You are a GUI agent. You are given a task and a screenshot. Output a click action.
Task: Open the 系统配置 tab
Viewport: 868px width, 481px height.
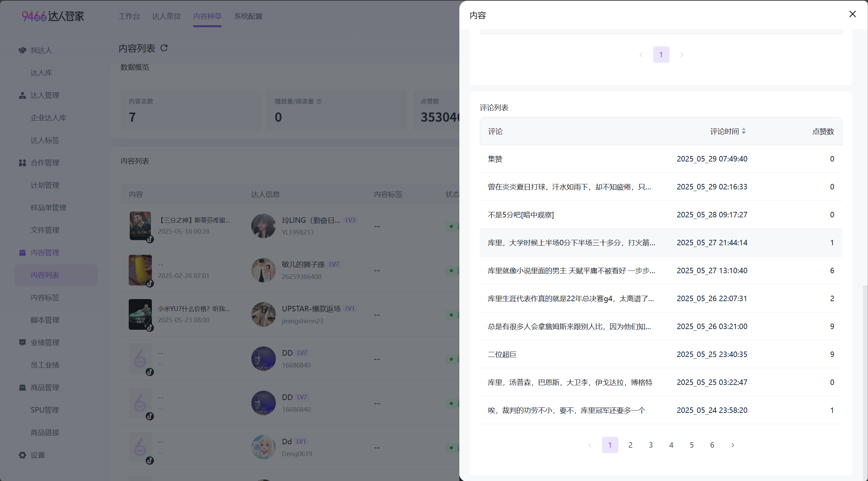point(248,16)
